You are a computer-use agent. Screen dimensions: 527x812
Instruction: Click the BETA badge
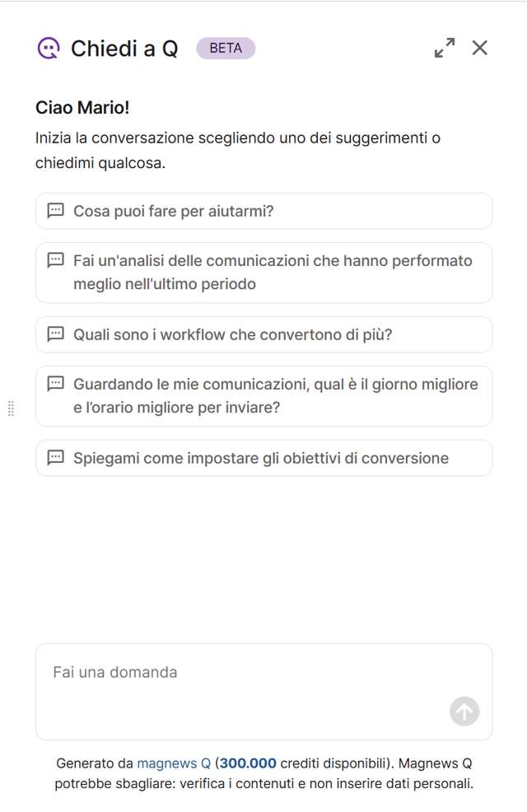(226, 49)
